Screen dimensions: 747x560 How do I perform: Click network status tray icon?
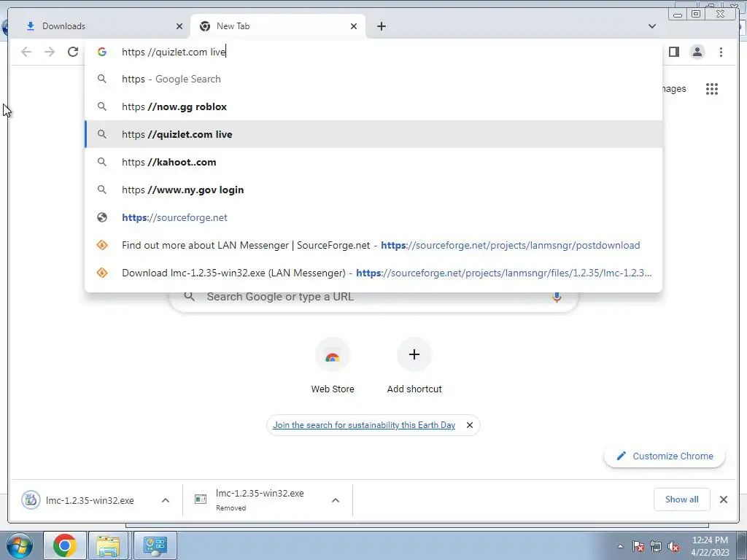[656, 546]
